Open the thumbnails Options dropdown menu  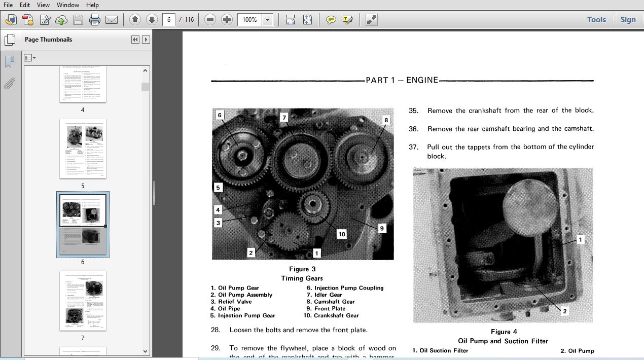pyautogui.click(x=30, y=58)
